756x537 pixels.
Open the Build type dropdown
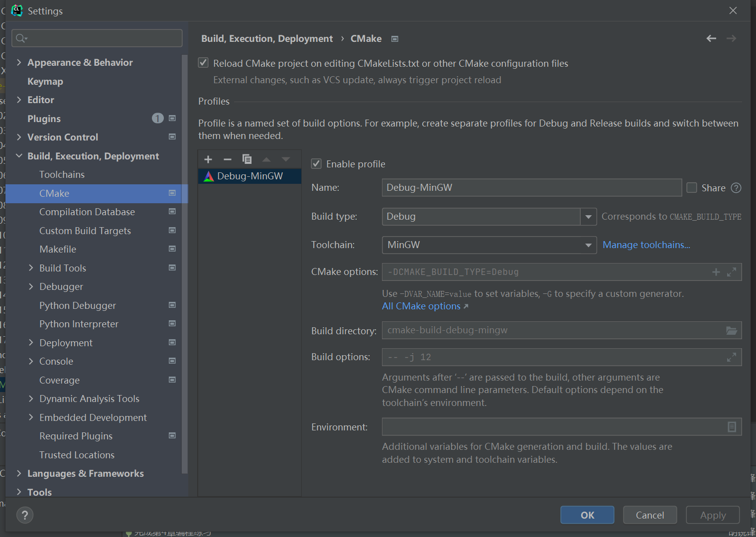click(x=489, y=217)
